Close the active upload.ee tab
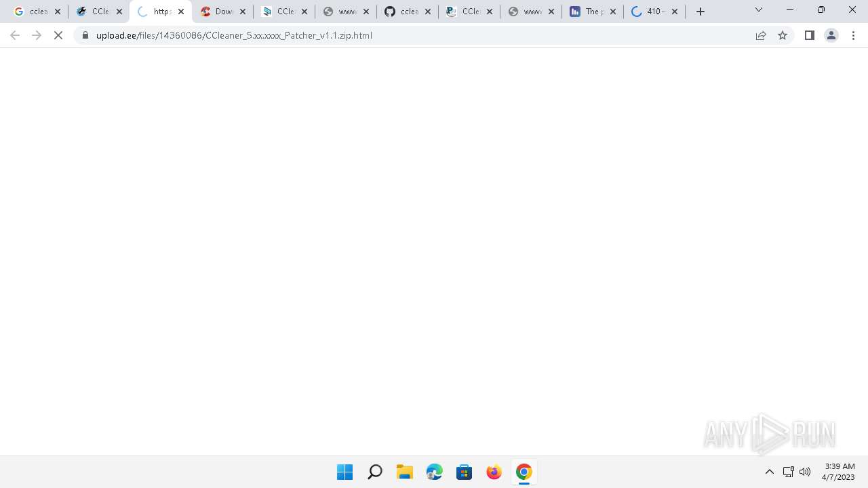The height and width of the screenshot is (488, 868). click(x=181, y=12)
